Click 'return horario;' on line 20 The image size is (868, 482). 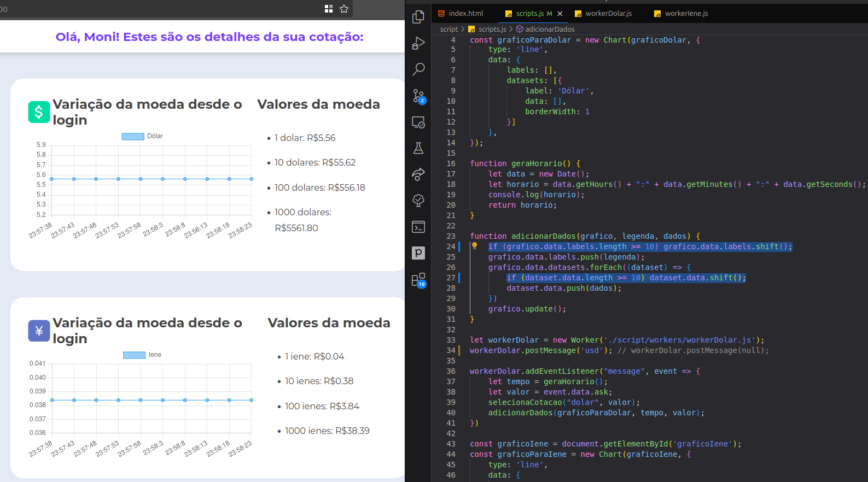[x=523, y=205]
